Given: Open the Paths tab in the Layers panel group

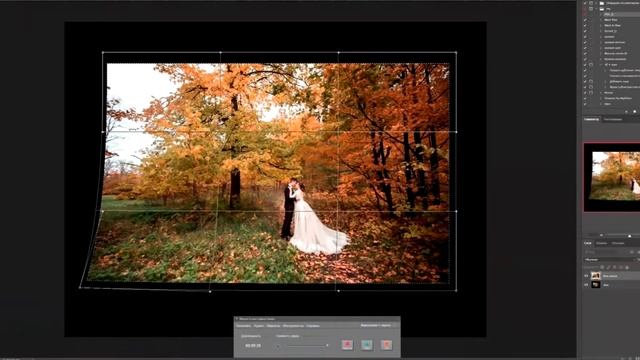Looking at the screenshot, I should click(x=618, y=243).
